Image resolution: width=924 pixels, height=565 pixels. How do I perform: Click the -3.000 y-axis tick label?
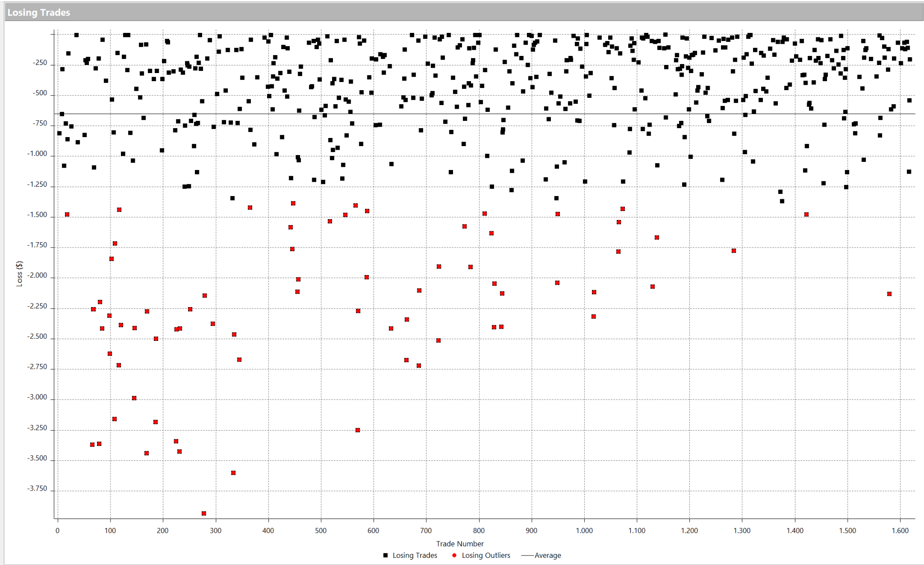coord(37,397)
